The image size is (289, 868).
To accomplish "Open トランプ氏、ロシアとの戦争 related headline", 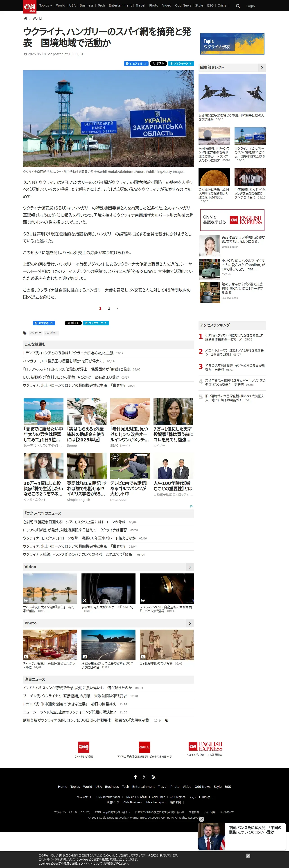I will point(68,353).
